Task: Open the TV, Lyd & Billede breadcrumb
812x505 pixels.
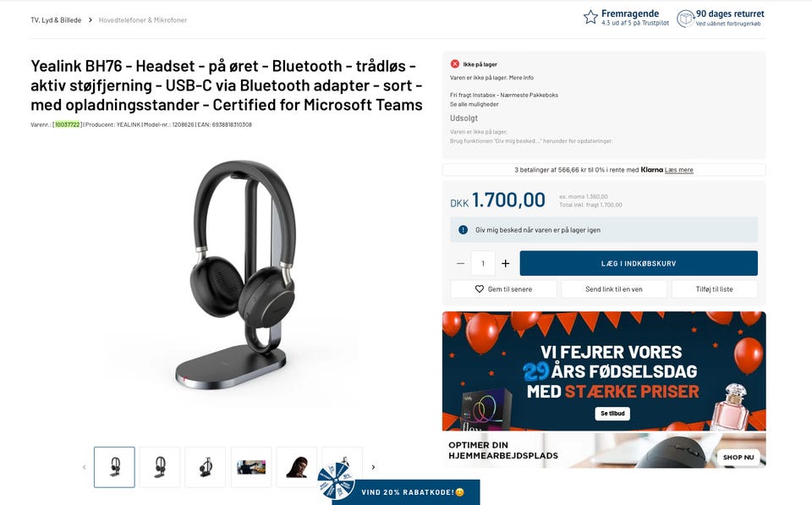Action: coord(56,20)
